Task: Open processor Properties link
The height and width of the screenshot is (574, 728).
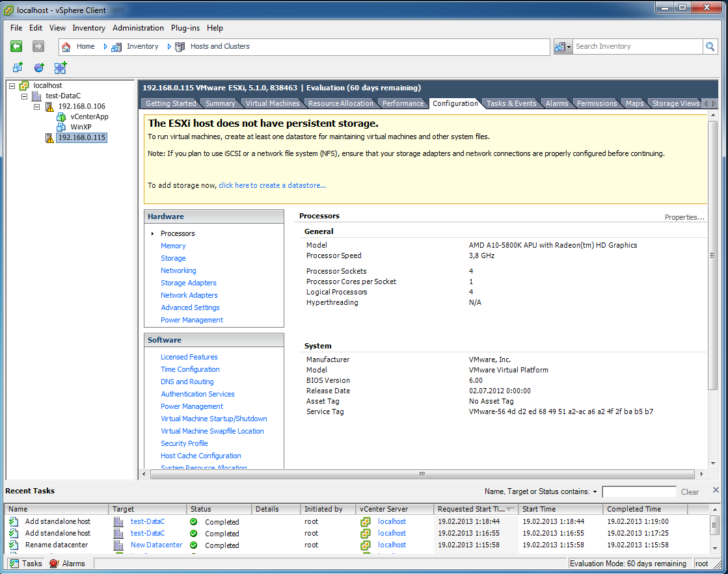Action: point(684,217)
